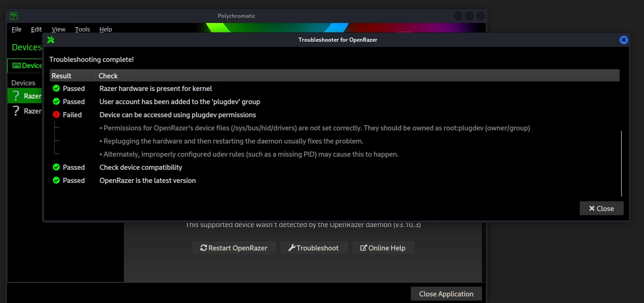Click Restart OpenRazer button

234,248
